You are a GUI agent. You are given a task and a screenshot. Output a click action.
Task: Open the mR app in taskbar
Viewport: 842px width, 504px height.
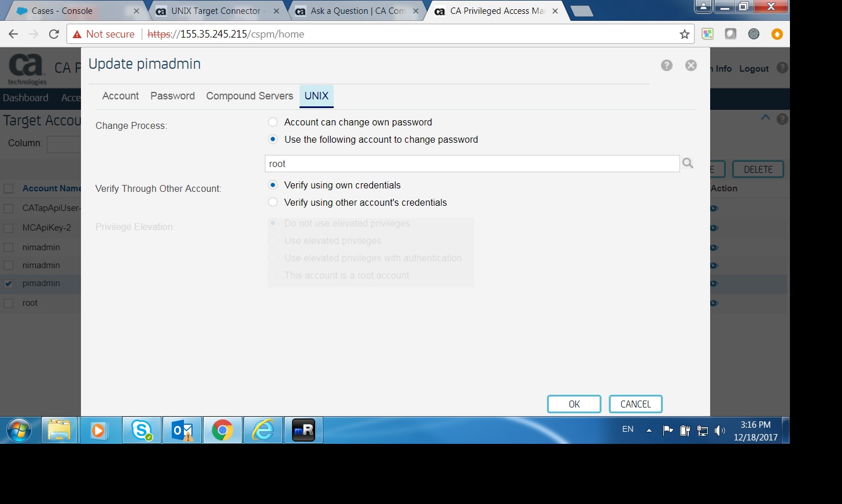pos(303,431)
